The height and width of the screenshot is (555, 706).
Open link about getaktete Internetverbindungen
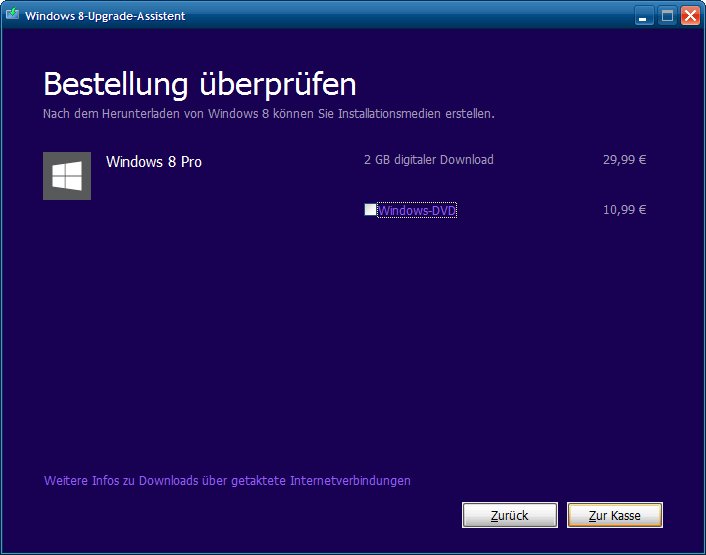pyautogui.click(x=227, y=481)
